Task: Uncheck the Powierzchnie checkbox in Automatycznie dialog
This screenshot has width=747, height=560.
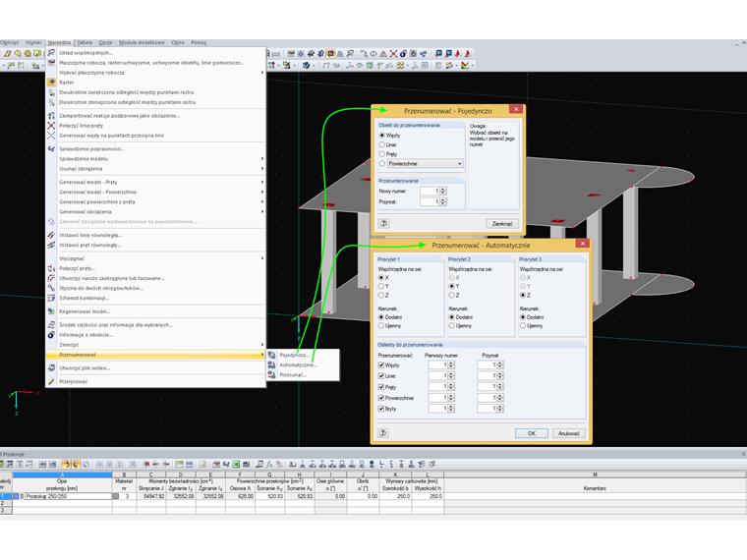Action: (x=381, y=398)
